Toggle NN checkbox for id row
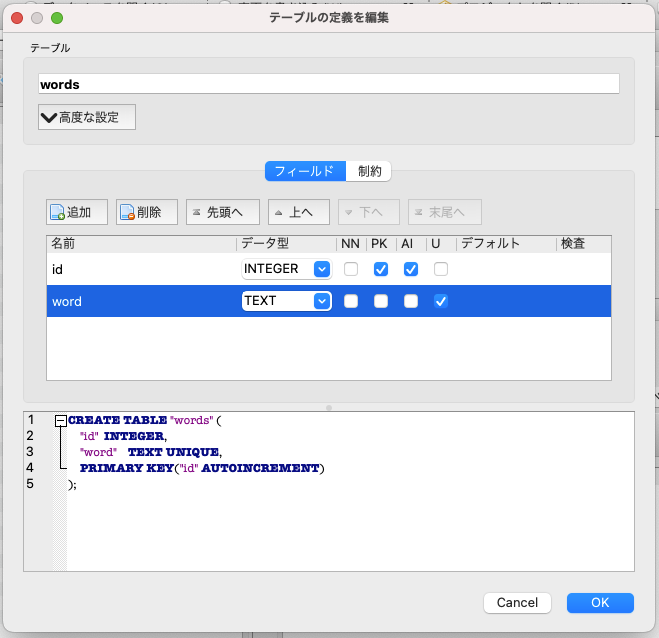The height and width of the screenshot is (638, 659). click(351, 269)
